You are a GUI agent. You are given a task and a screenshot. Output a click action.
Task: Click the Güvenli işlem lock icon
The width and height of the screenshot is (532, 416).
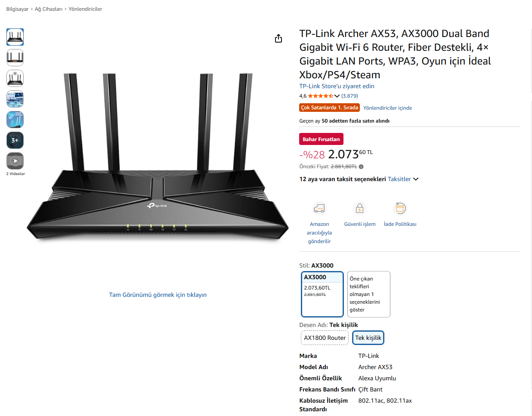point(359,209)
